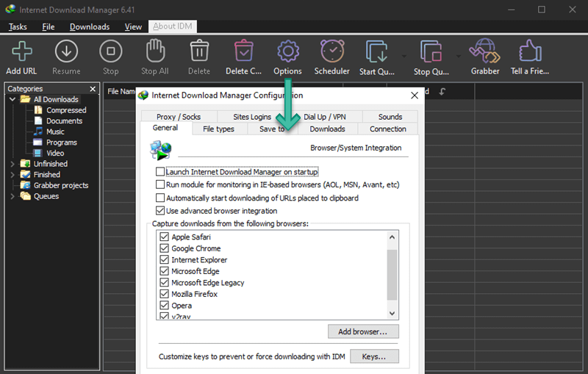Uncheck Apple Safari browser
The height and width of the screenshot is (374, 588).
click(164, 237)
